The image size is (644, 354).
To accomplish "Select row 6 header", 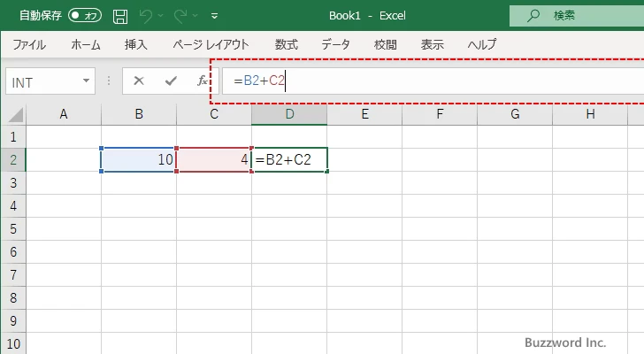I will pos(13,251).
